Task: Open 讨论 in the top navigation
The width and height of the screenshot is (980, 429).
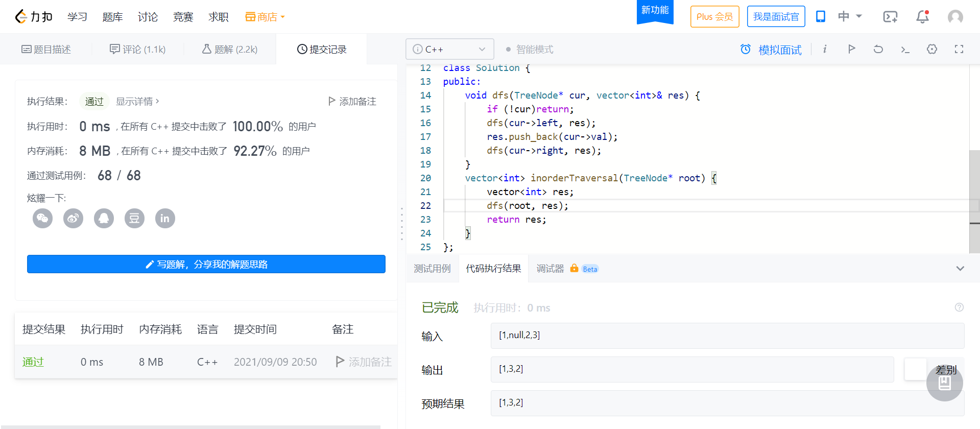Action: pyautogui.click(x=148, y=17)
